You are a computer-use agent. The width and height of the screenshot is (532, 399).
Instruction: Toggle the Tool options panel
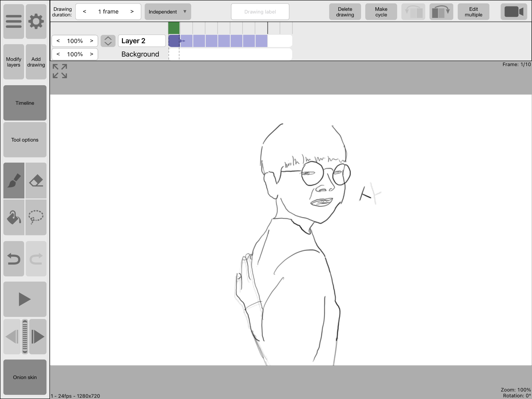point(25,140)
